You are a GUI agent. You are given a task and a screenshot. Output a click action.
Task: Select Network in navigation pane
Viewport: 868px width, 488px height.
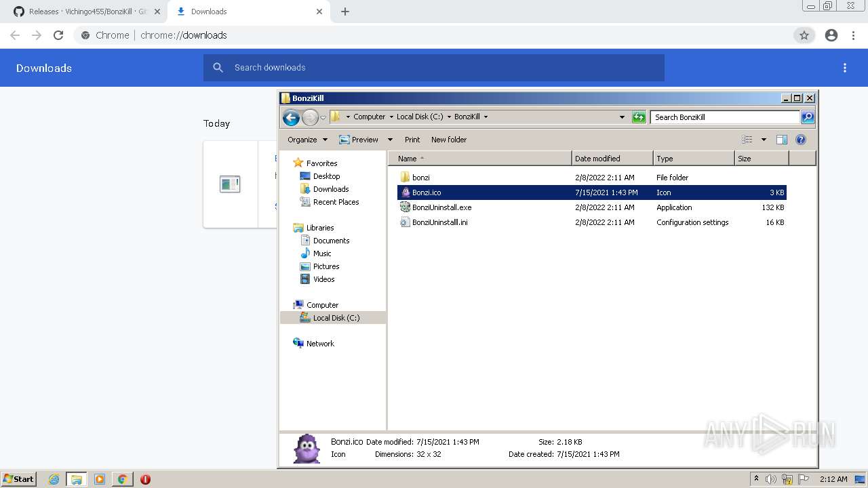(320, 344)
